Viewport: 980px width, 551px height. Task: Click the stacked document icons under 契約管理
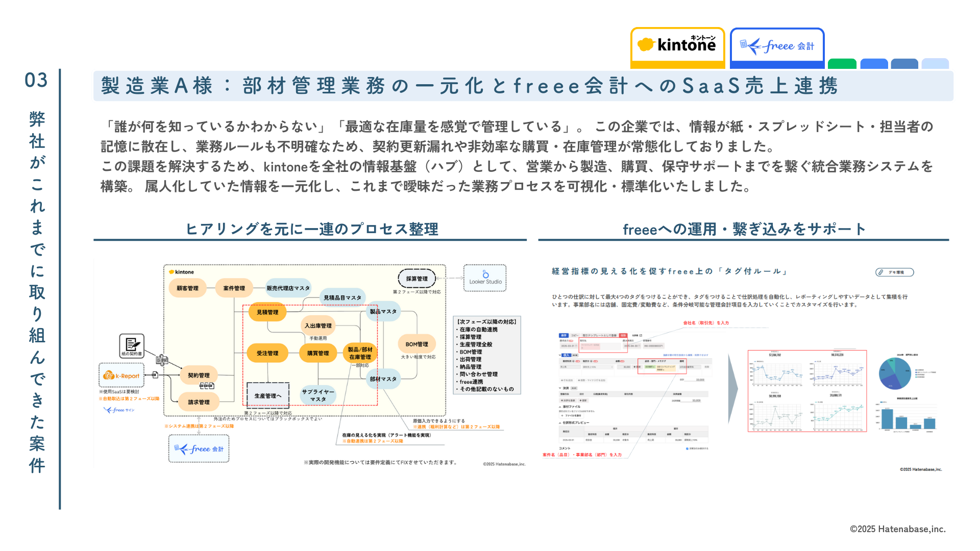(x=206, y=386)
